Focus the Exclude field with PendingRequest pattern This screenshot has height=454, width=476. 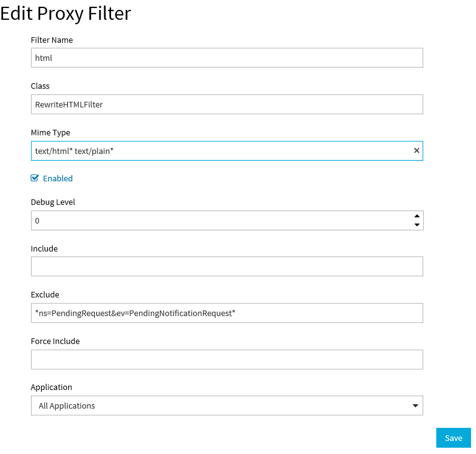point(227,313)
